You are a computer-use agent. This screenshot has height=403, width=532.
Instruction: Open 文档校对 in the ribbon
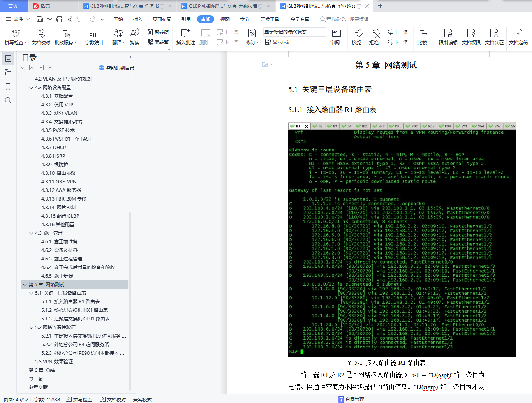point(41,37)
